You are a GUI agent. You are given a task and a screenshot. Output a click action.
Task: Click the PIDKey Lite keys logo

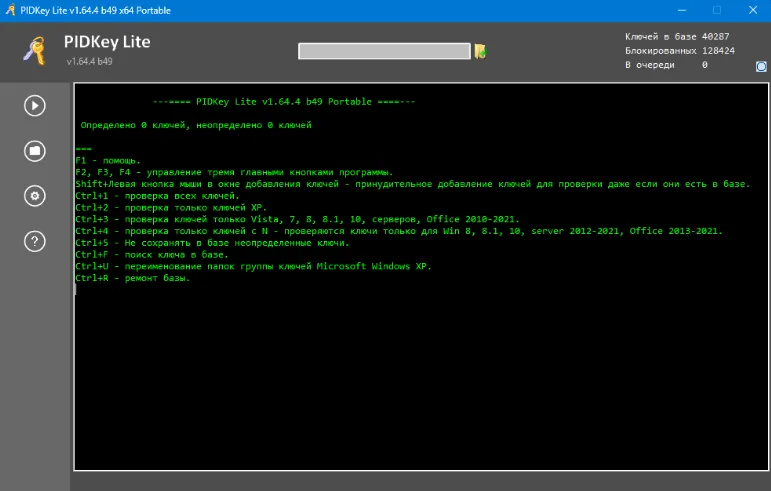[x=34, y=51]
